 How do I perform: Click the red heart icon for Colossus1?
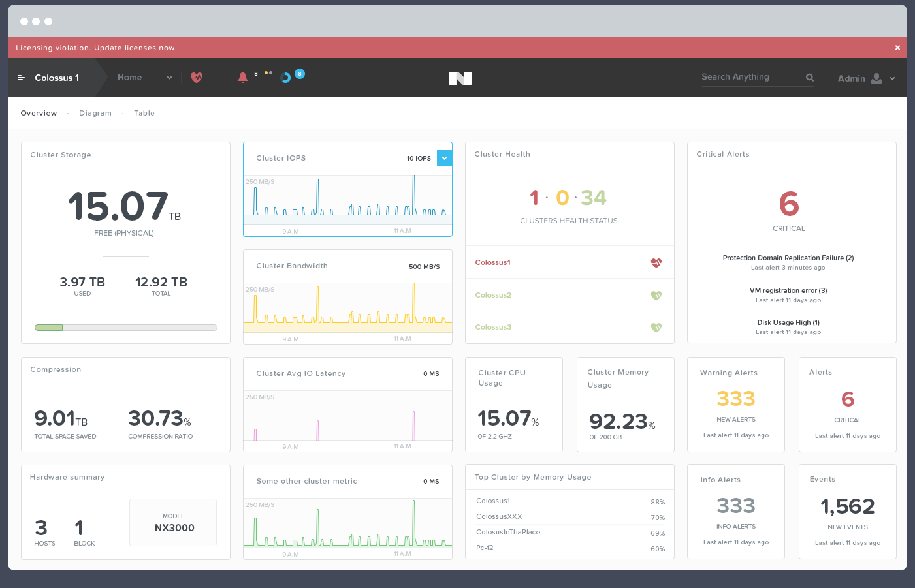(x=656, y=263)
